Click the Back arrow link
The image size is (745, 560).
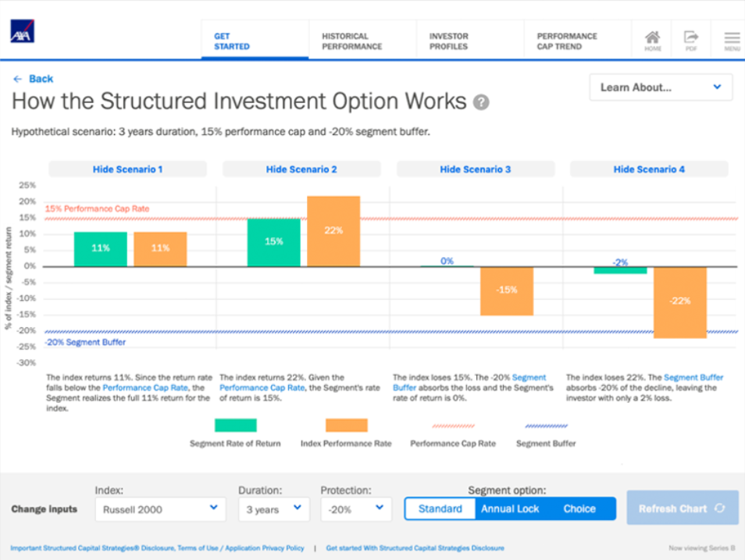point(34,79)
